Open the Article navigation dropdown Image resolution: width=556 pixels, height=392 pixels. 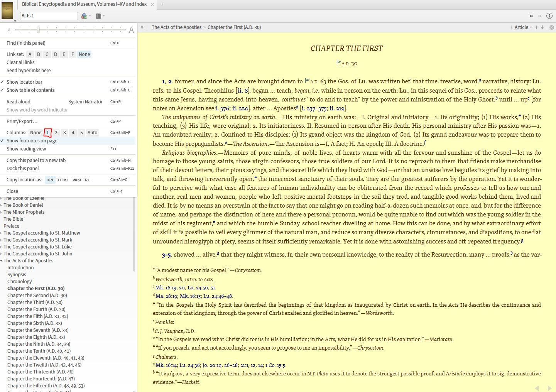click(x=523, y=27)
